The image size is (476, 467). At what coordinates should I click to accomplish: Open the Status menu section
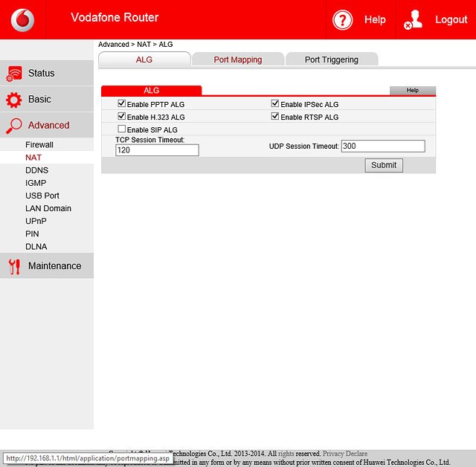click(x=47, y=73)
